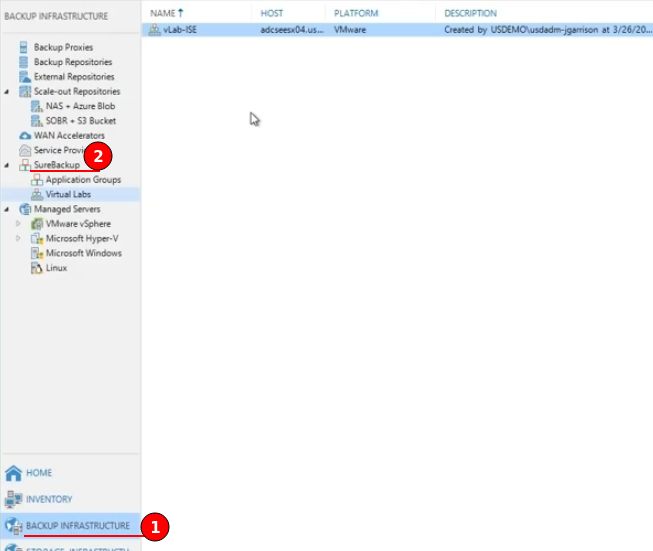The height and width of the screenshot is (551, 653).
Task: Click the WAN Accelerators cloud icon
Action: pos(25,136)
